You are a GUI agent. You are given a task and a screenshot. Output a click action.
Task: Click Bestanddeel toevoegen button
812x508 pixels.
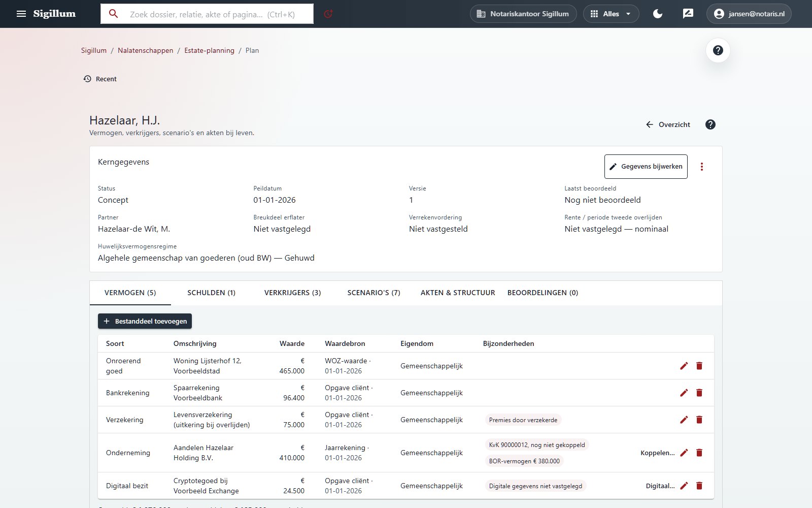pos(145,321)
